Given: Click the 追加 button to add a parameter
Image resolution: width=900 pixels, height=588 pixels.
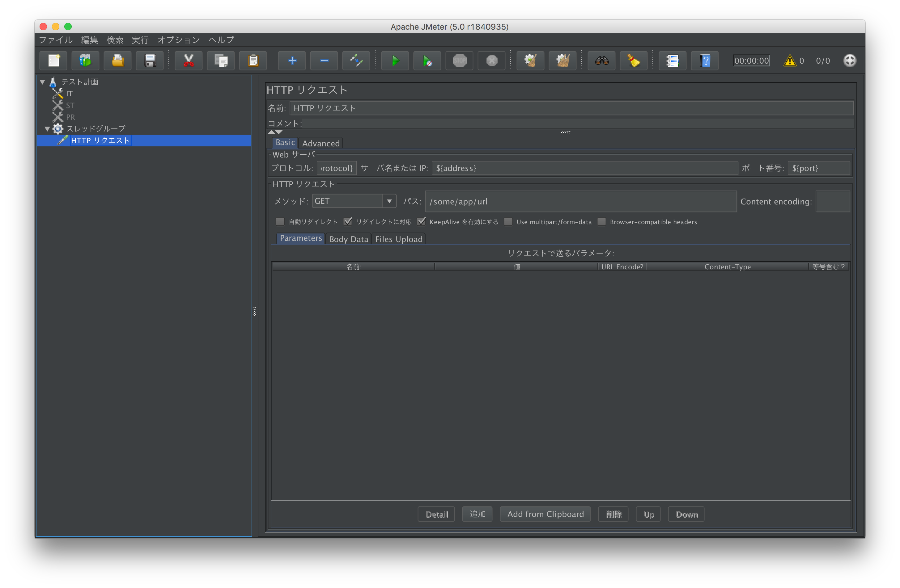Looking at the screenshot, I should click(x=477, y=514).
